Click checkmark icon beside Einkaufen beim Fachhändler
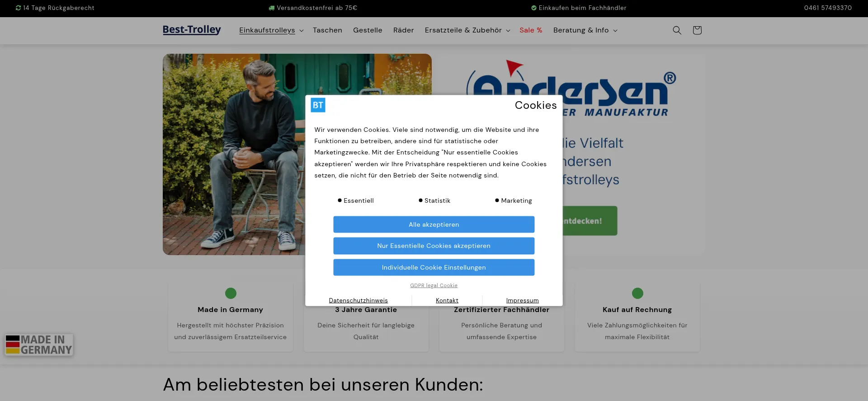 tap(534, 8)
